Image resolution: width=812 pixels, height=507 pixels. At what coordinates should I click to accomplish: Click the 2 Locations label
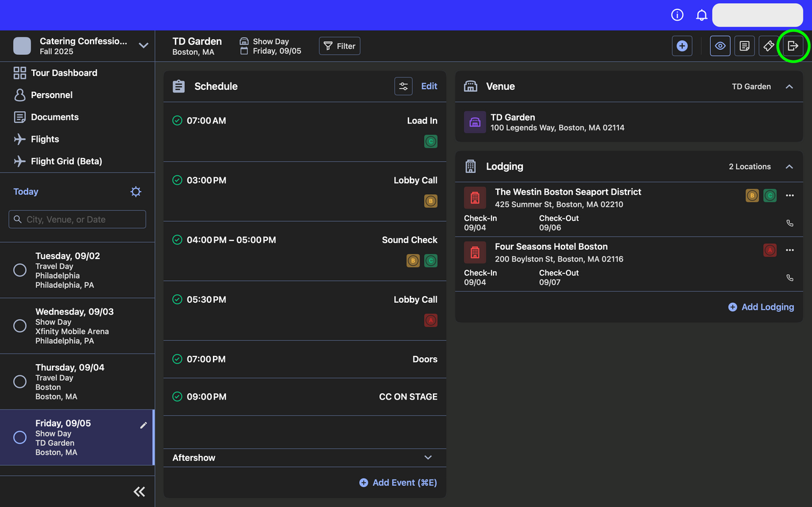(x=750, y=167)
